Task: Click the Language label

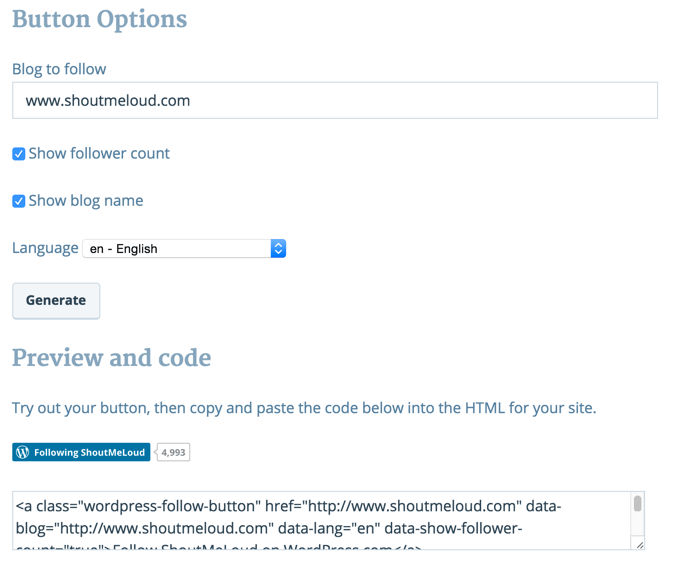Action: 45,248
